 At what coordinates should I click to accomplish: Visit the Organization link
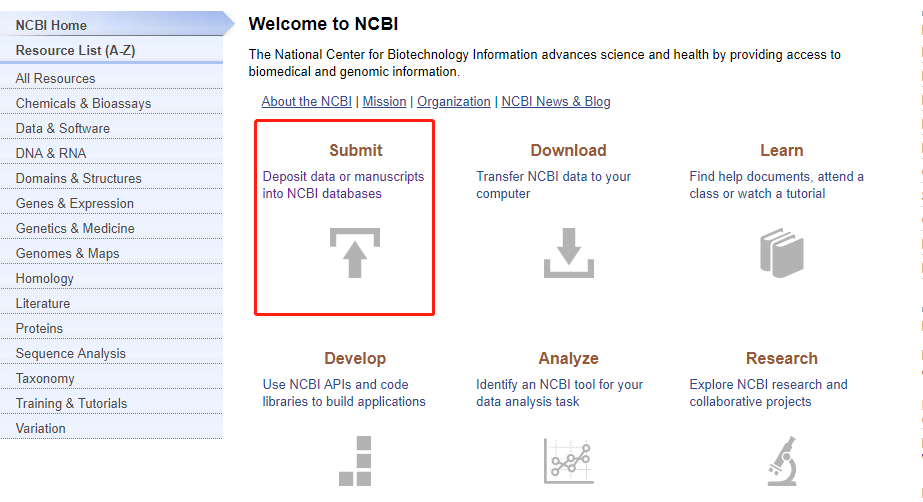(x=454, y=101)
